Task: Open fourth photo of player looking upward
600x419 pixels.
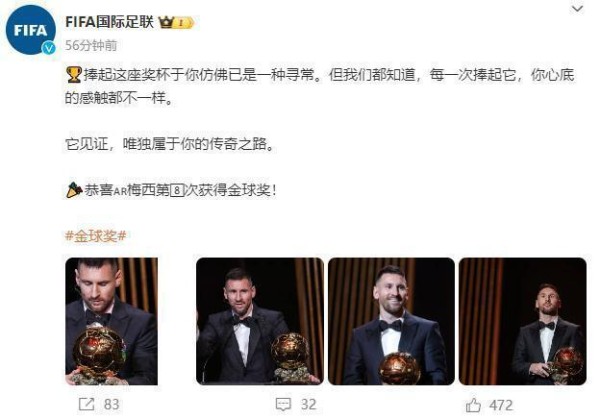Action: [x=523, y=321]
